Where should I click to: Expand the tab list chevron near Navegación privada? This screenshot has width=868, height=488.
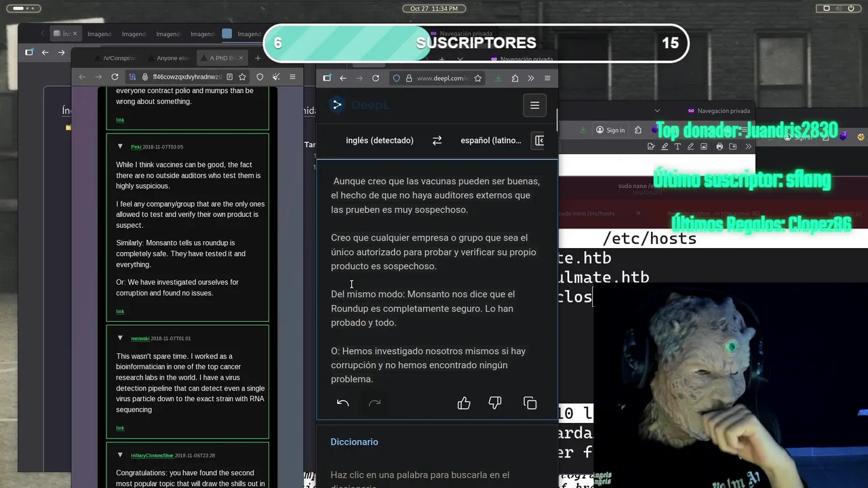click(x=656, y=110)
